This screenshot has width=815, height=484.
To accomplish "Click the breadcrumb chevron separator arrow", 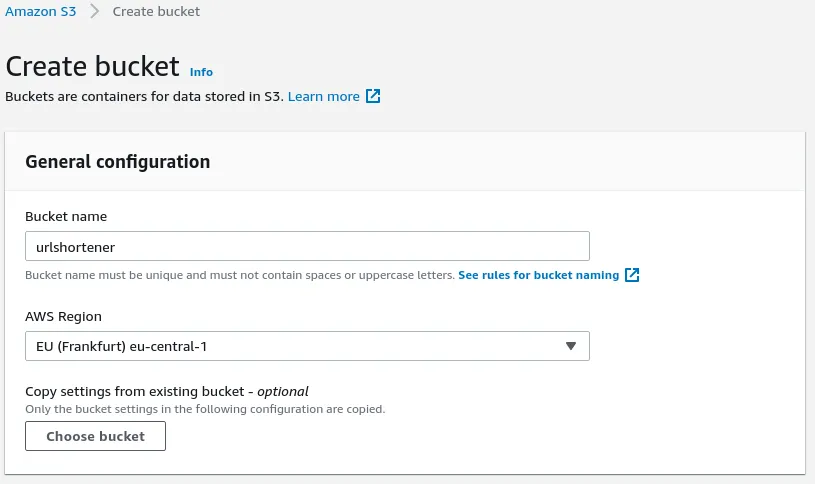I will pyautogui.click(x=94, y=12).
